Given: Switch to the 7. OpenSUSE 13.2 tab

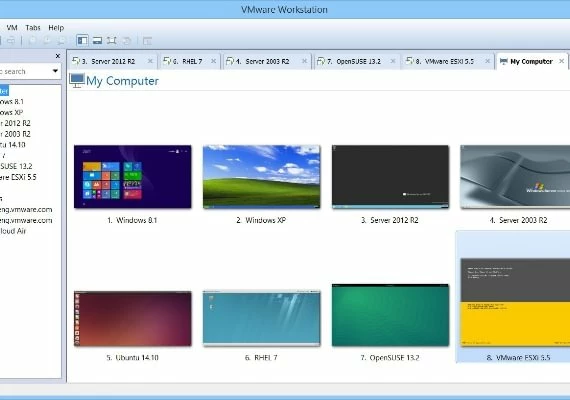Looking at the screenshot, I should tap(357, 61).
